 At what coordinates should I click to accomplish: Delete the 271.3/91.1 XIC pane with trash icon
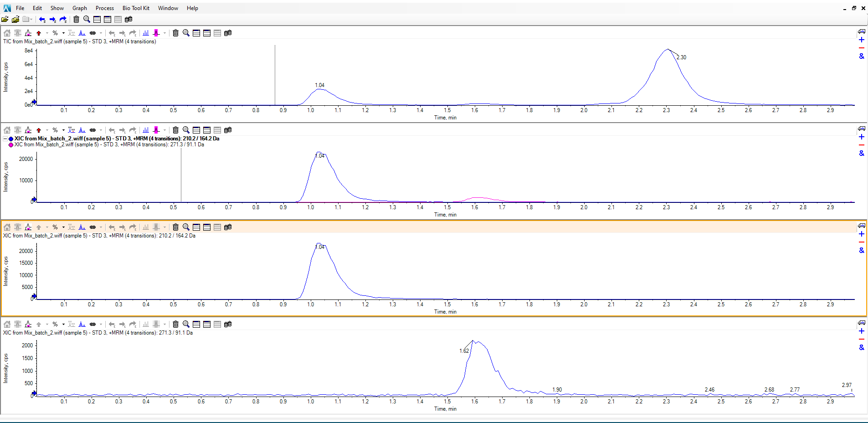tap(175, 324)
